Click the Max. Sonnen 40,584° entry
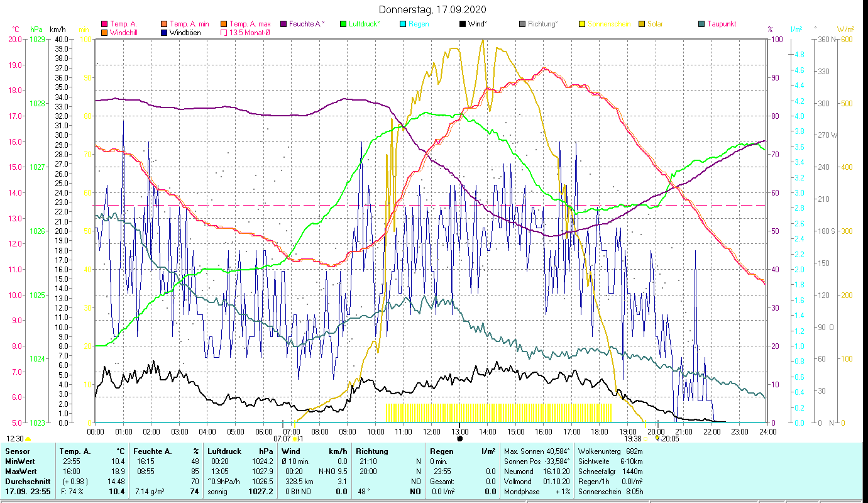Screen dimensions: 868x503 coord(538,451)
